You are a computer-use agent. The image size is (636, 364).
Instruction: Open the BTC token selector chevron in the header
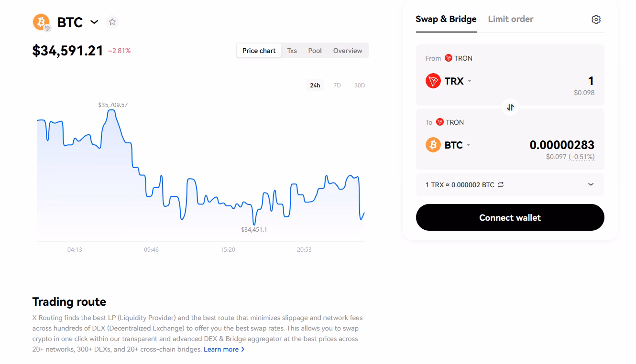point(94,22)
